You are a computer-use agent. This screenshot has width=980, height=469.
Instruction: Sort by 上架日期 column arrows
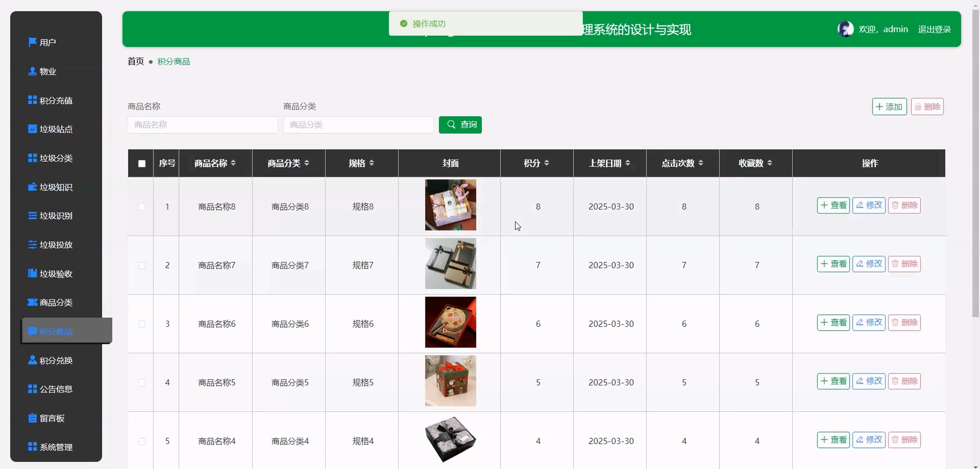[627, 163]
